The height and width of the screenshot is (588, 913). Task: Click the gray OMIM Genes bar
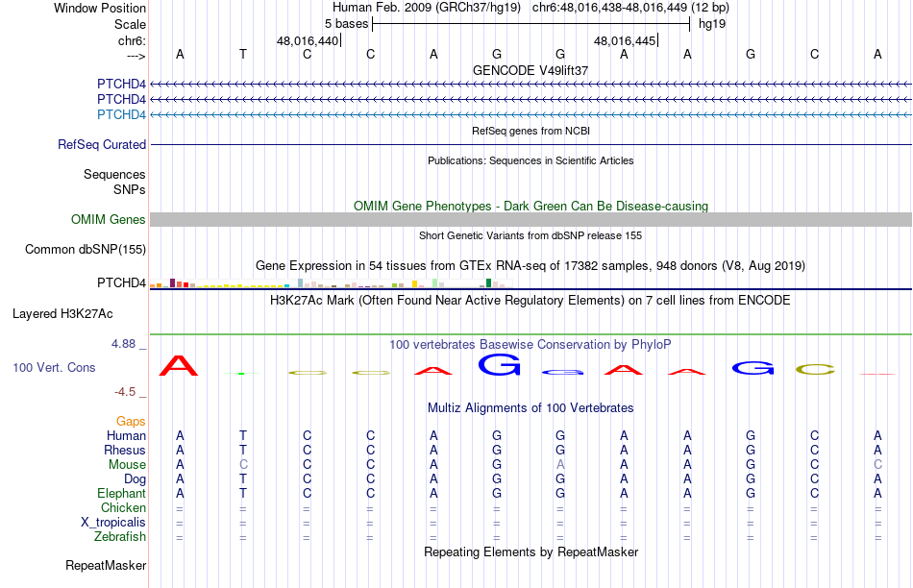coord(531,219)
